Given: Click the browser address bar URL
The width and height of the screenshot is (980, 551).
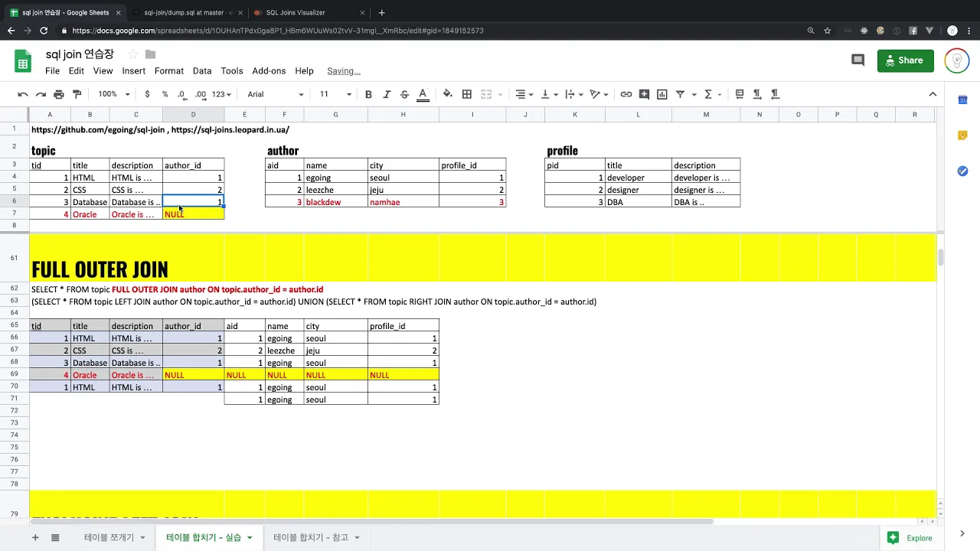Looking at the screenshot, I should pyautogui.click(x=278, y=31).
